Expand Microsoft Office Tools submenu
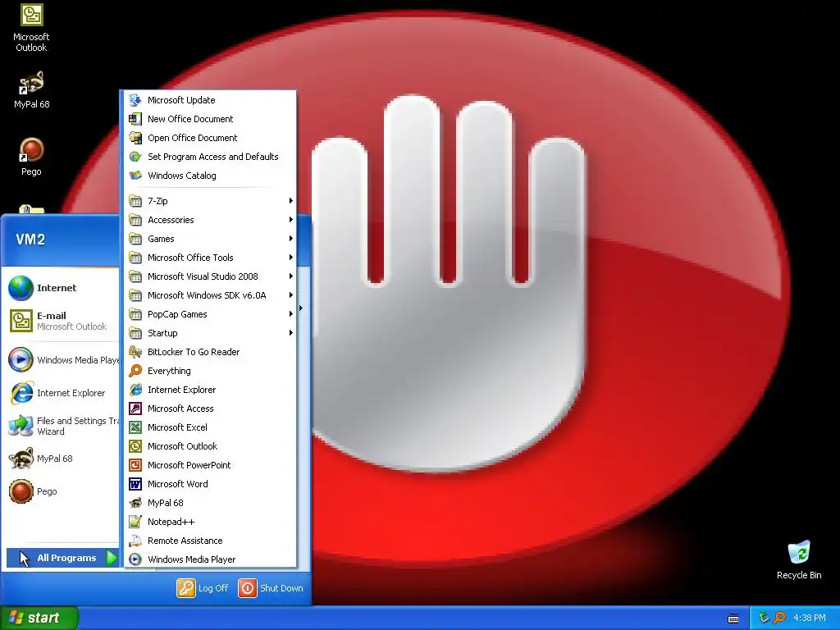 [210, 258]
